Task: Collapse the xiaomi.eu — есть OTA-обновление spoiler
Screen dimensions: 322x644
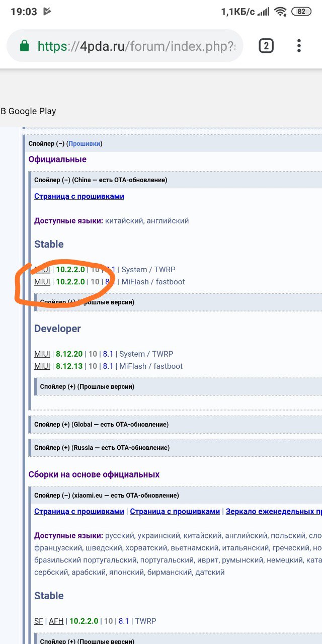Action: (176, 495)
